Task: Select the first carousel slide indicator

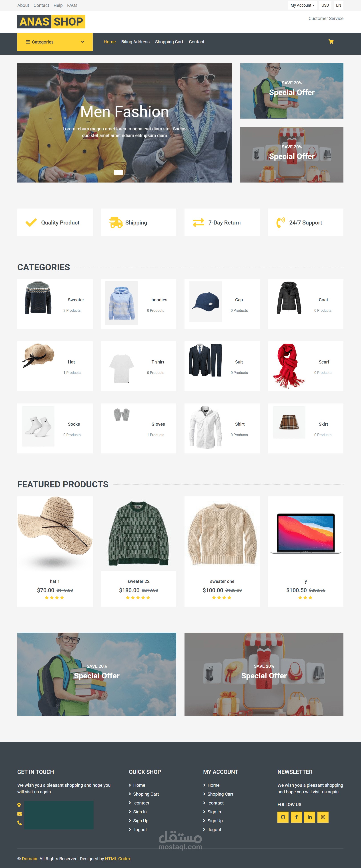Action: point(118,172)
